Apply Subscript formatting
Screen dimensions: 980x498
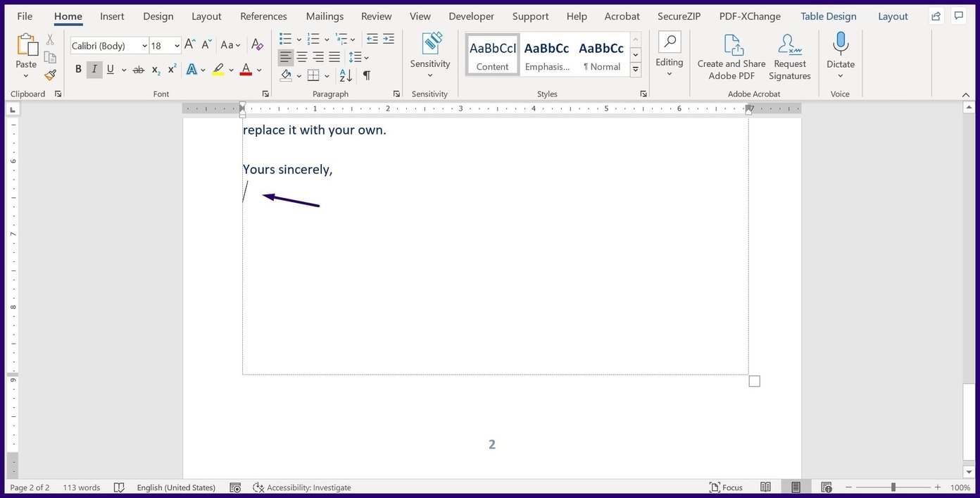click(154, 70)
